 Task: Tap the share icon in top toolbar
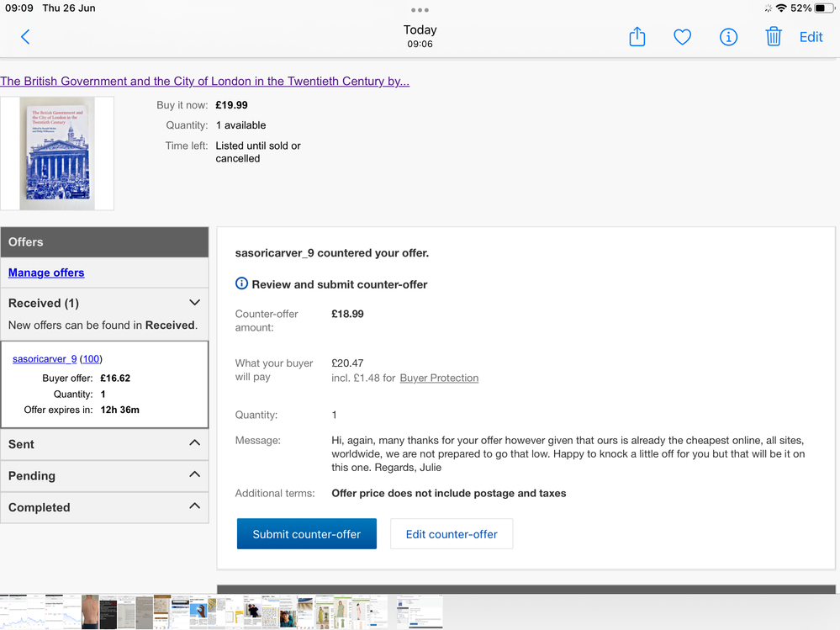[637, 36]
